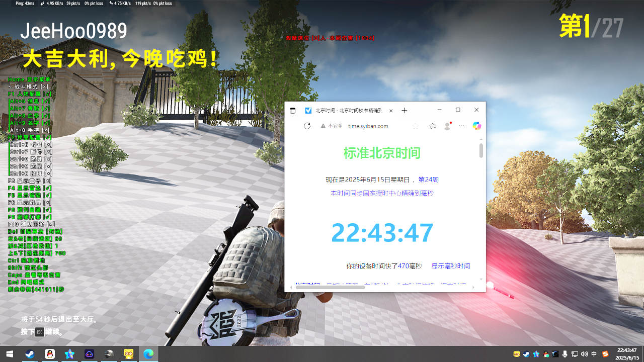Viewport: 644px width, 362px height.
Task: Open the Windows Start menu
Action: coord(10,354)
